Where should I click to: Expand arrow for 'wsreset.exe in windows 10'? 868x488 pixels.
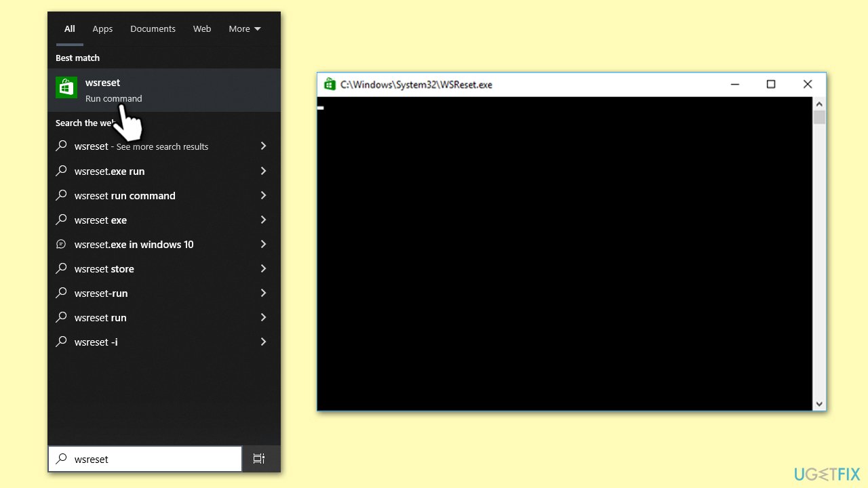pyautogui.click(x=263, y=244)
